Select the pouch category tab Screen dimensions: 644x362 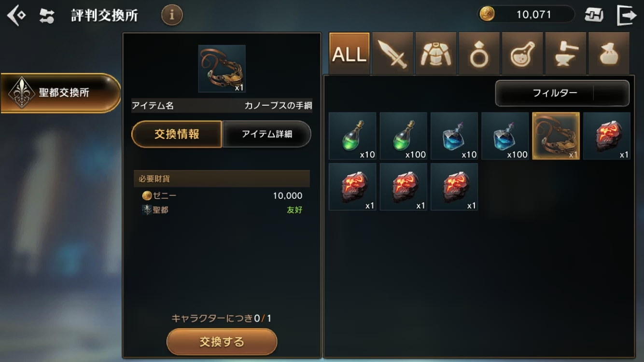[x=609, y=54]
